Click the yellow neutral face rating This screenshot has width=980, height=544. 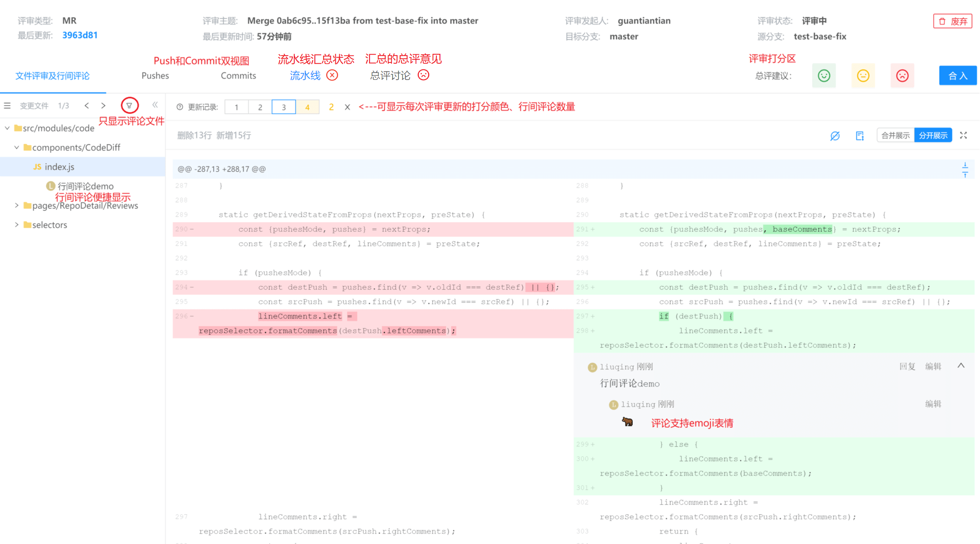(863, 76)
